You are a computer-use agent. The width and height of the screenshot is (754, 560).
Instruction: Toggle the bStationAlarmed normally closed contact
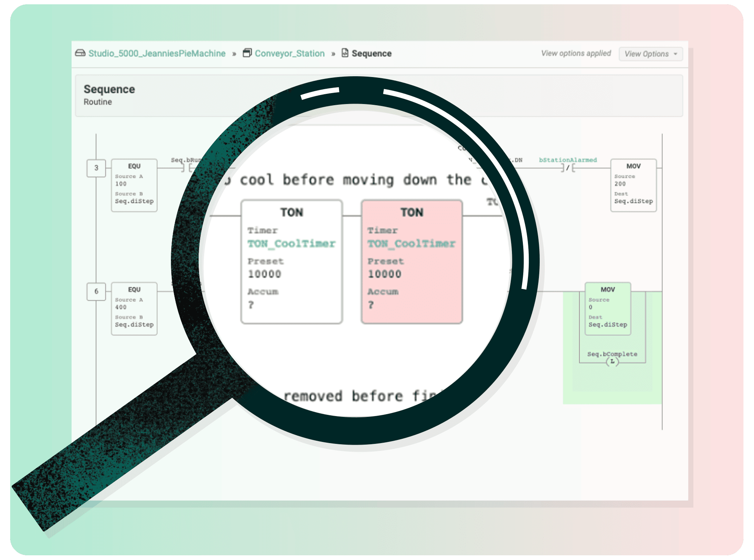tap(568, 168)
